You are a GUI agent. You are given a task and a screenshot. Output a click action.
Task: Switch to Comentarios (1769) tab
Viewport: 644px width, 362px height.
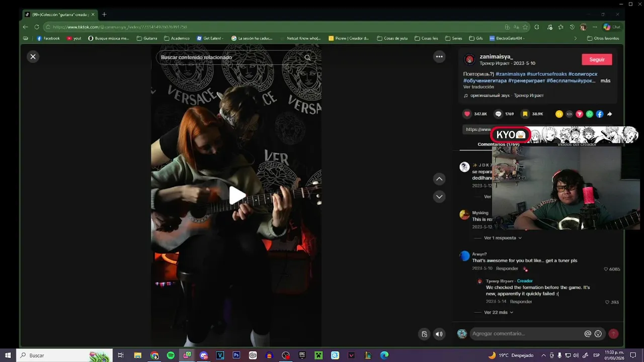pyautogui.click(x=498, y=144)
